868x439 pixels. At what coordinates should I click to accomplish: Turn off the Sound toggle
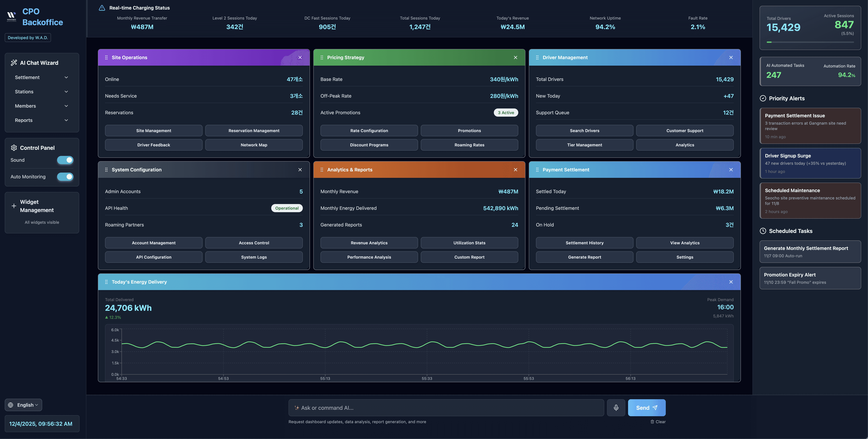tap(65, 160)
